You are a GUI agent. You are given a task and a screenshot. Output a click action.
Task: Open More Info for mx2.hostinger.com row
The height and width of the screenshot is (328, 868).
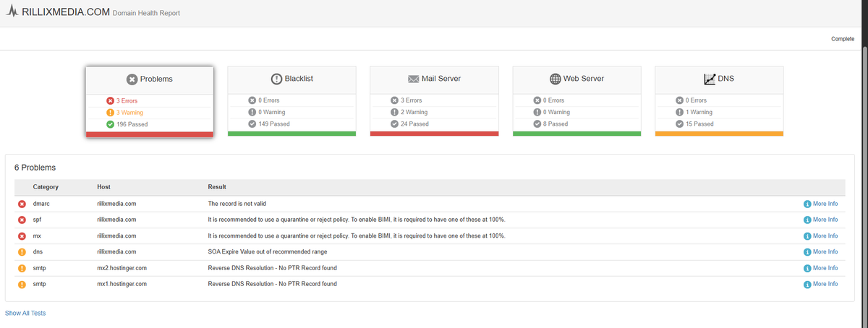(x=821, y=268)
